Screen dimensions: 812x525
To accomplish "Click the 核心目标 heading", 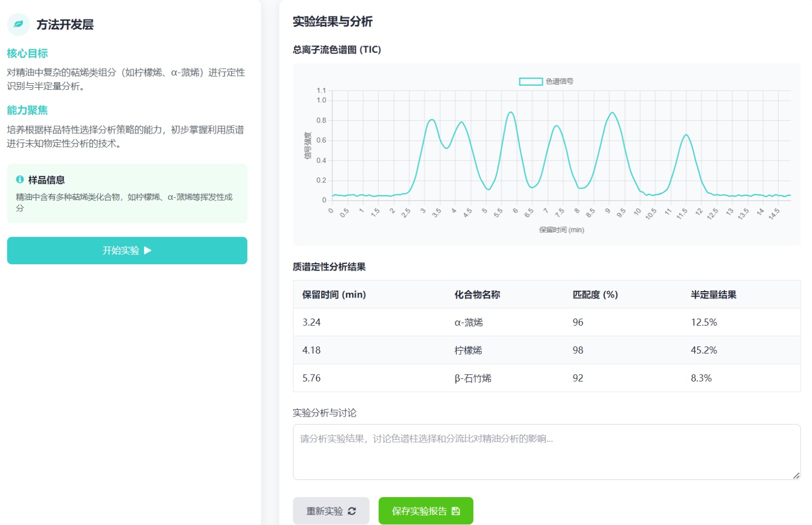I will pos(27,53).
